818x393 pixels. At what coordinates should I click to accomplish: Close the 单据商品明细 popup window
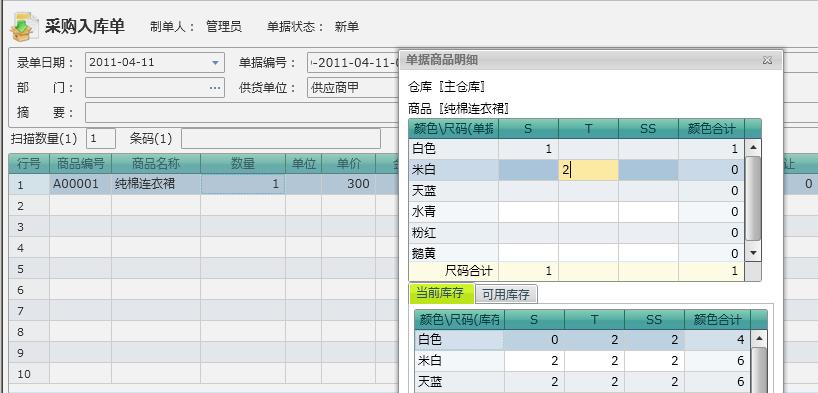pyautogui.click(x=766, y=60)
